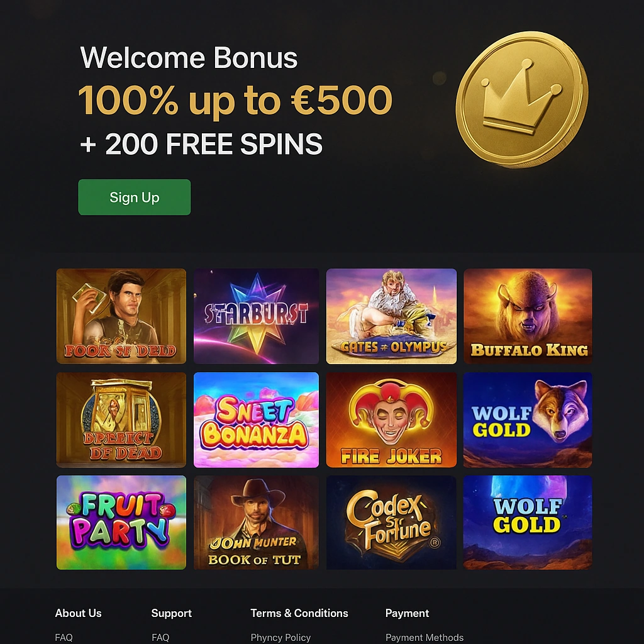Open Fruit Party slot
The width and height of the screenshot is (644, 644).
(121, 522)
